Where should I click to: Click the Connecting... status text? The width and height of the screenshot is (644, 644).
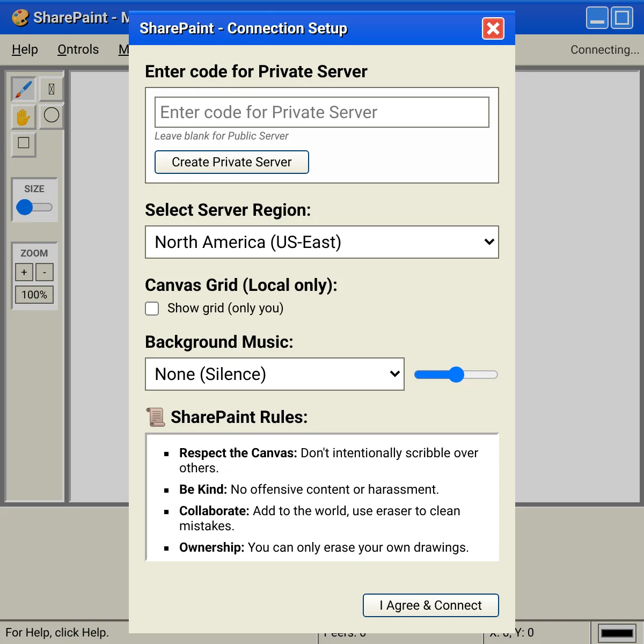coord(605,50)
